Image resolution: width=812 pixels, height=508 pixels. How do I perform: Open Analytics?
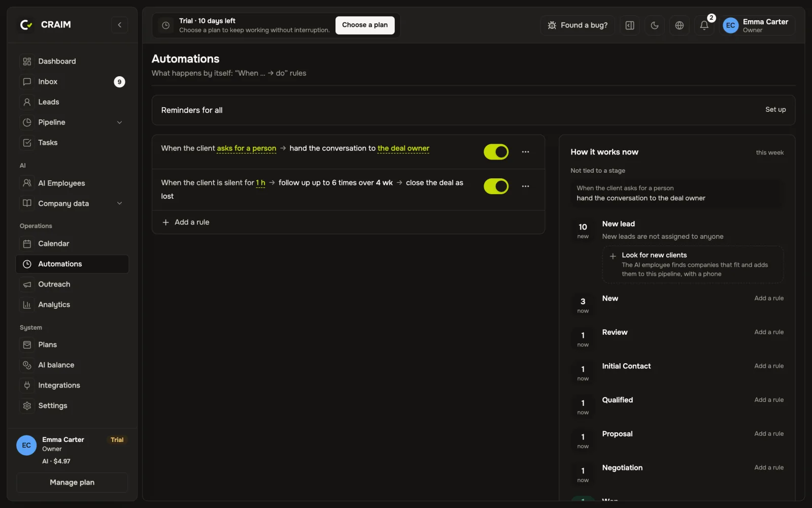tap(72, 305)
